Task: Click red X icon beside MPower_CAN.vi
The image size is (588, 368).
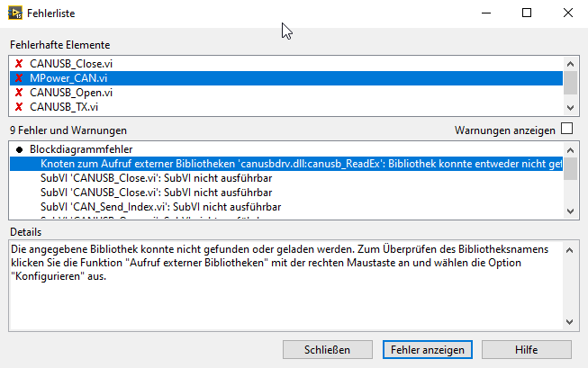Action: [x=18, y=78]
